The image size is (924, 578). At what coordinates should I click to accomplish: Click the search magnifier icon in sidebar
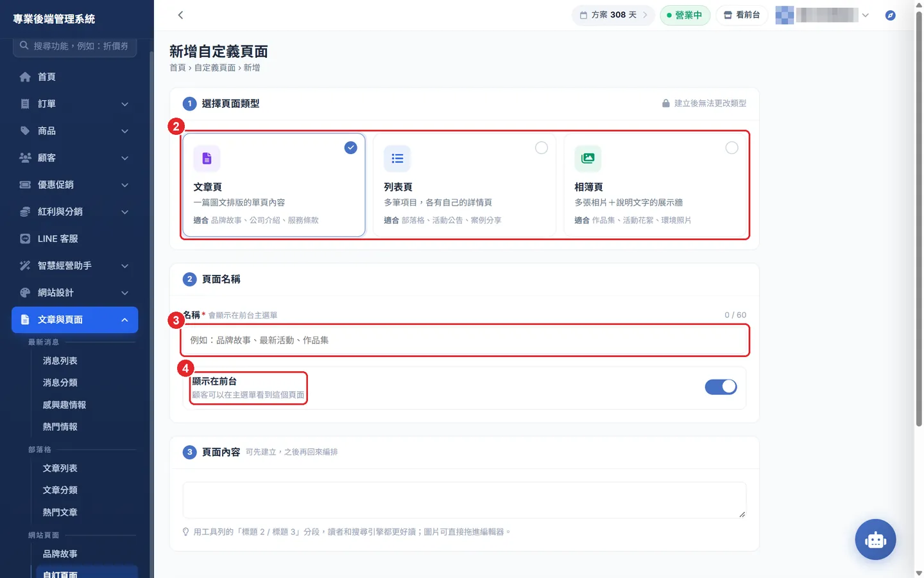point(24,46)
